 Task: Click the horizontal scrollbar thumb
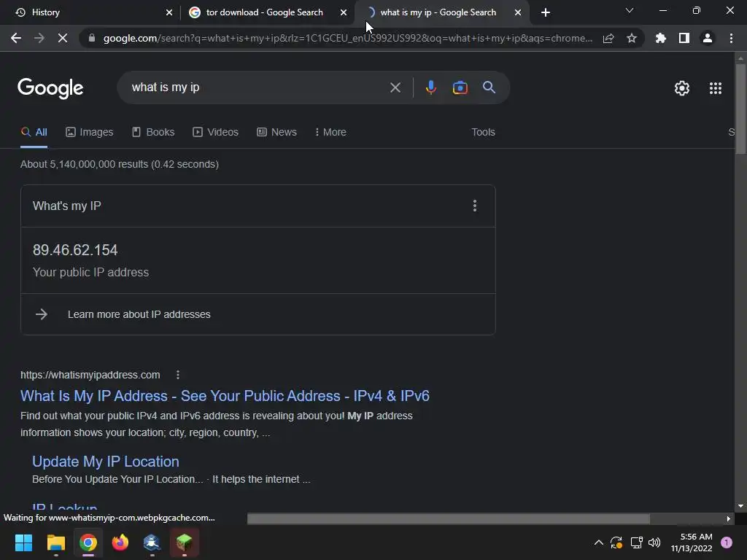pos(449,518)
